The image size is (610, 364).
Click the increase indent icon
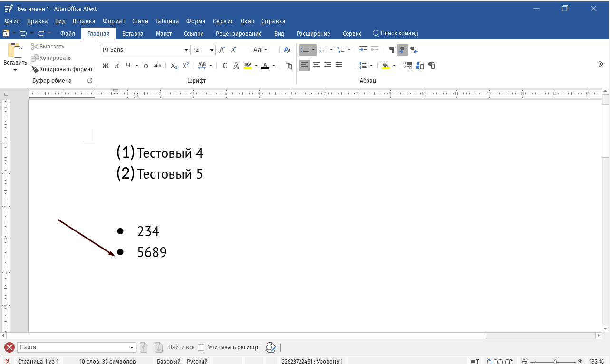363,50
